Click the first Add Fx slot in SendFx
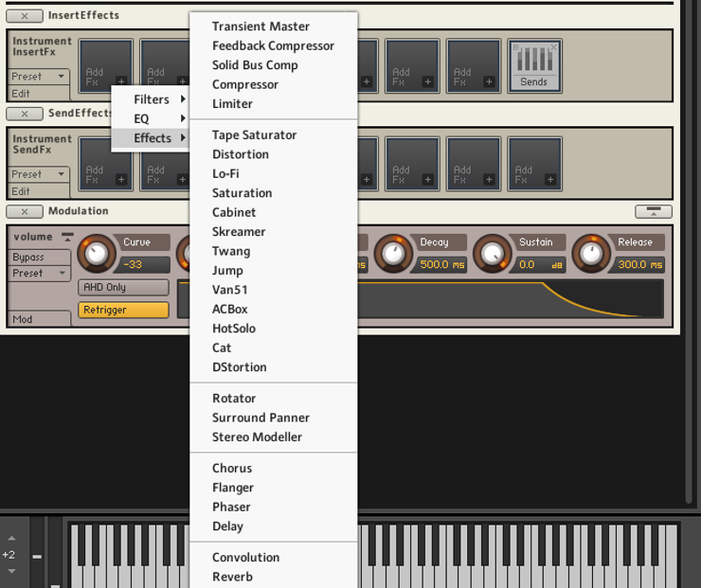Image resolution: width=701 pixels, height=588 pixels. (106, 164)
